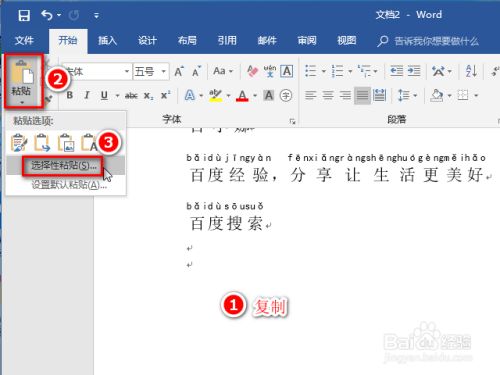This screenshot has width=500, height=375.
Task: Open the Asian layout (中文版式) tool
Action: 438,71
